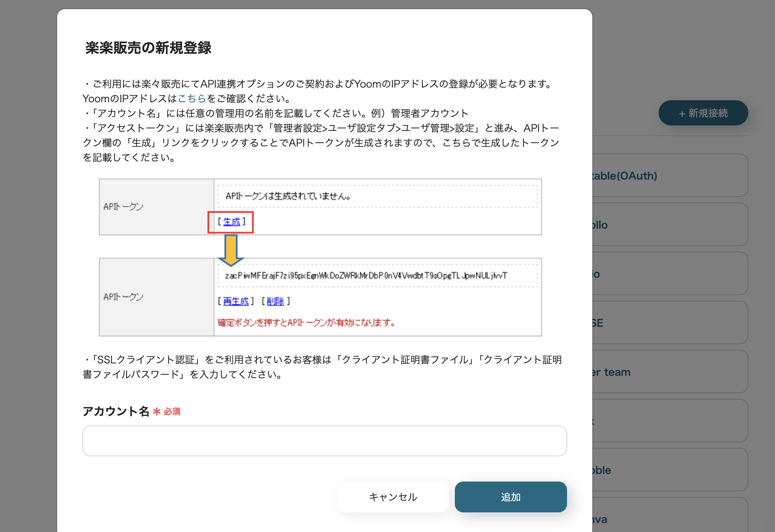This screenshot has height=532, width=775.
Task: Click the sample API token string
Action: pos(366,276)
